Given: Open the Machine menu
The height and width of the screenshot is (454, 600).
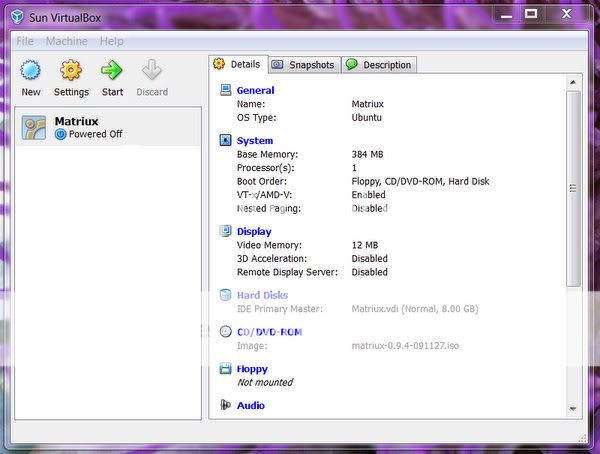Looking at the screenshot, I should pos(67,41).
